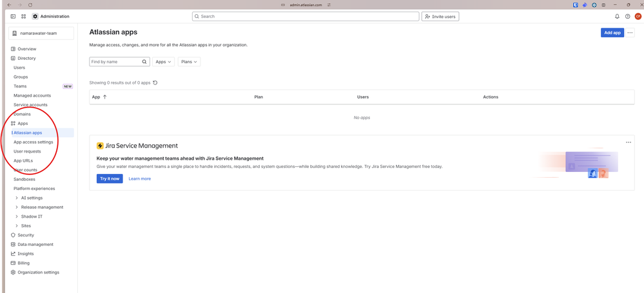Open the Jira Service Management card menu
This screenshot has width=644, height=293.
pos(629,142)
